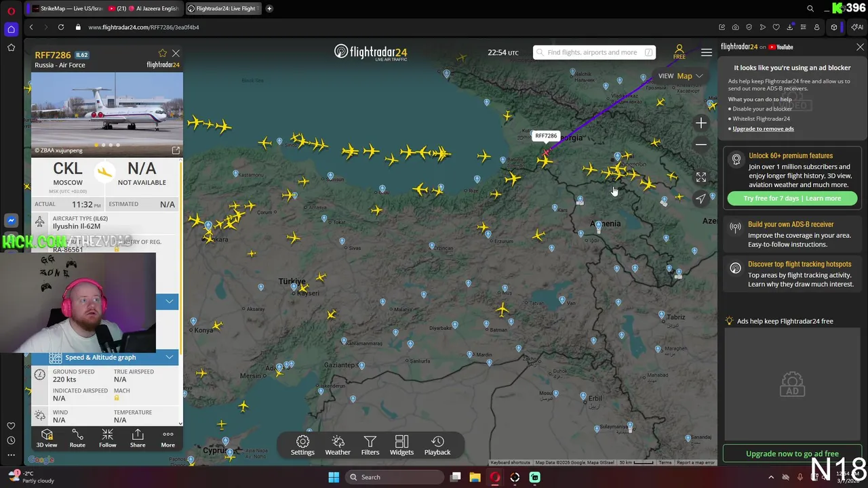Viewport: 868px width, 488px height.
Task: Open Unlock 60+ premium features heading
Action: click(x=790, y=156)
